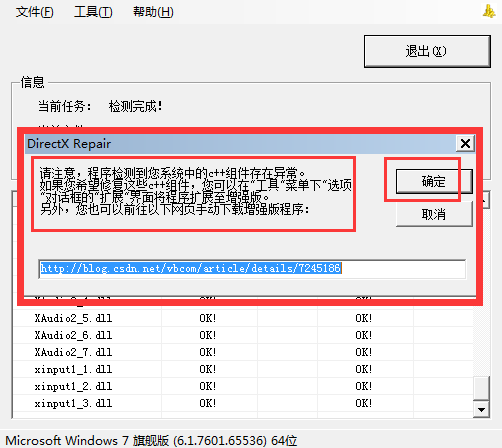The image size is (502, 448).
Task: Click the Microsoft Windows 7 旗舰版 status bar
Action: (x=151, y=440)
